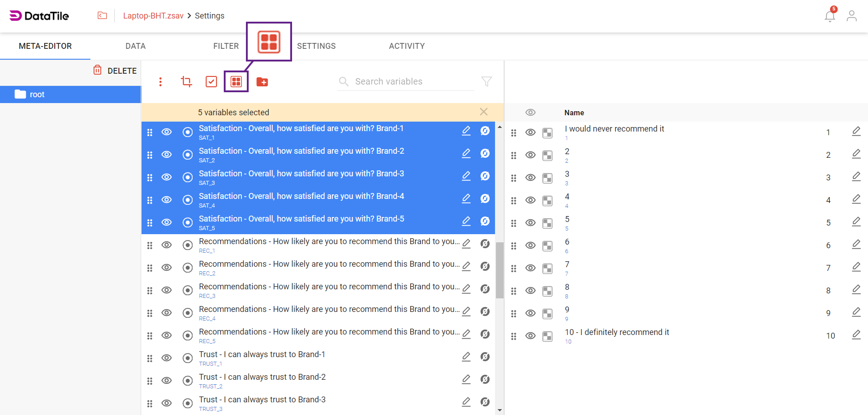The height and width of the screenshot is (415, 868).
Task: Click the DELETE button
Action: coord(114,71)
